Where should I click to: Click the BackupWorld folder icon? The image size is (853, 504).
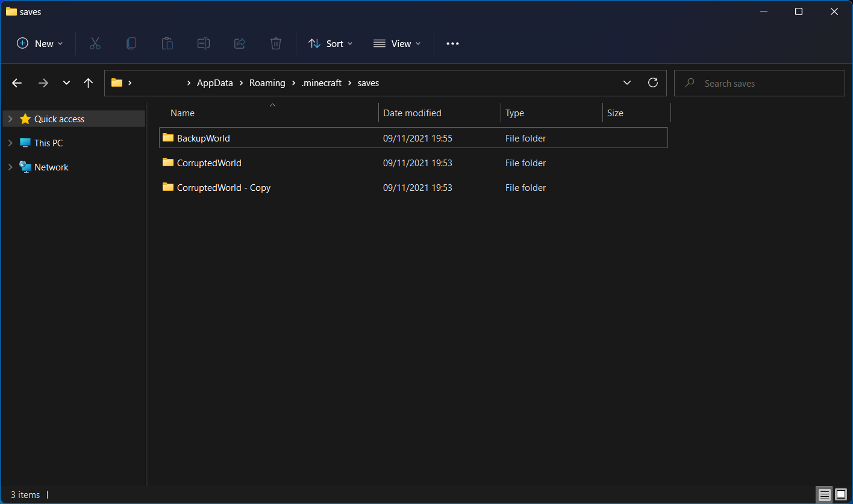point(168,138)
